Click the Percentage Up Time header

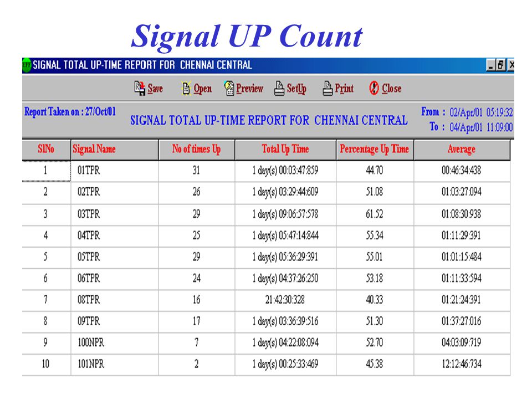coord(375,149)
